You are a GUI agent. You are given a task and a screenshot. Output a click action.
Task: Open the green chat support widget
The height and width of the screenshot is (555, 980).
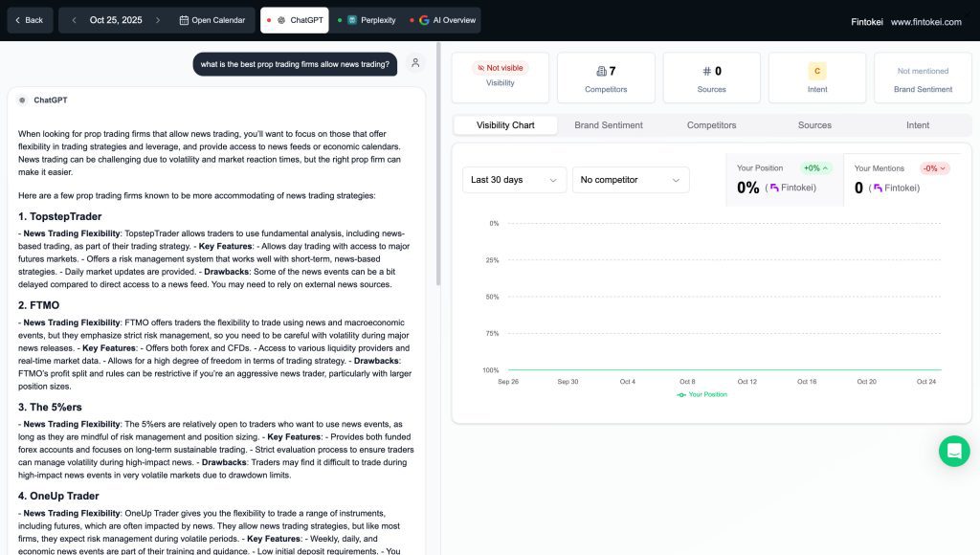(953, 451)
